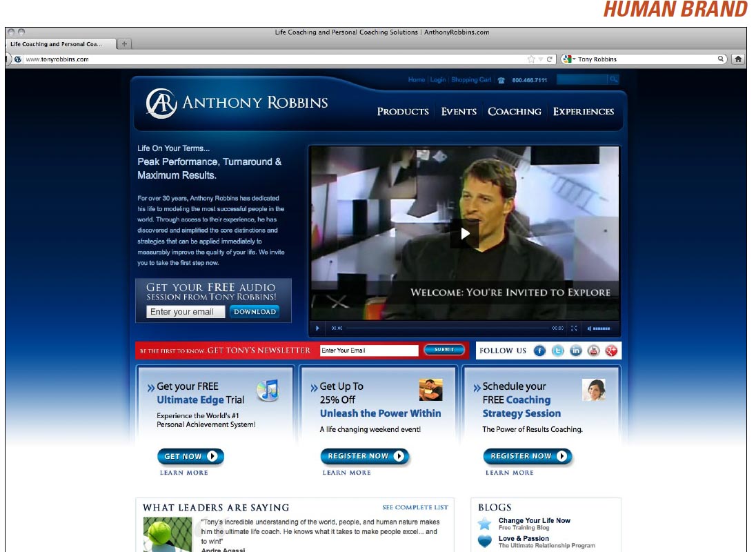Click the Login link
Screen dimensions: 756x552
coord(438,79)
